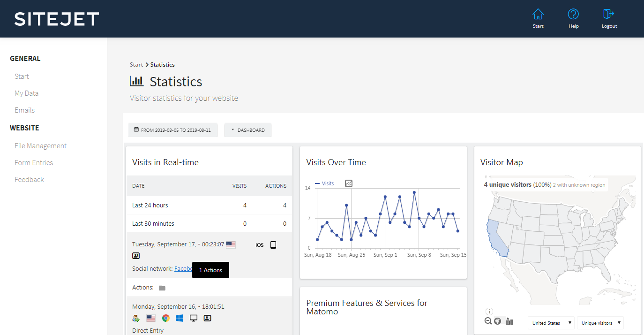644x335 pixels.
Task: Open the Help question mark icon
Action: click(573, 15)
